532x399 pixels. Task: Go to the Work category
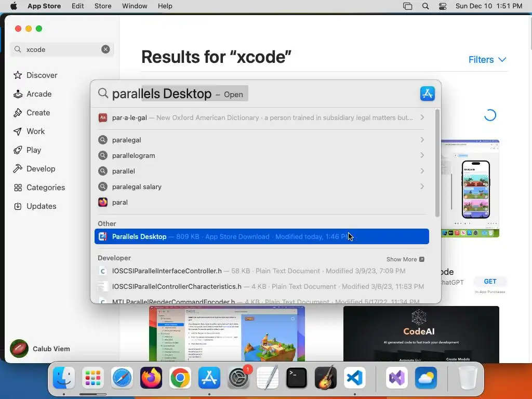pos(29,131)
